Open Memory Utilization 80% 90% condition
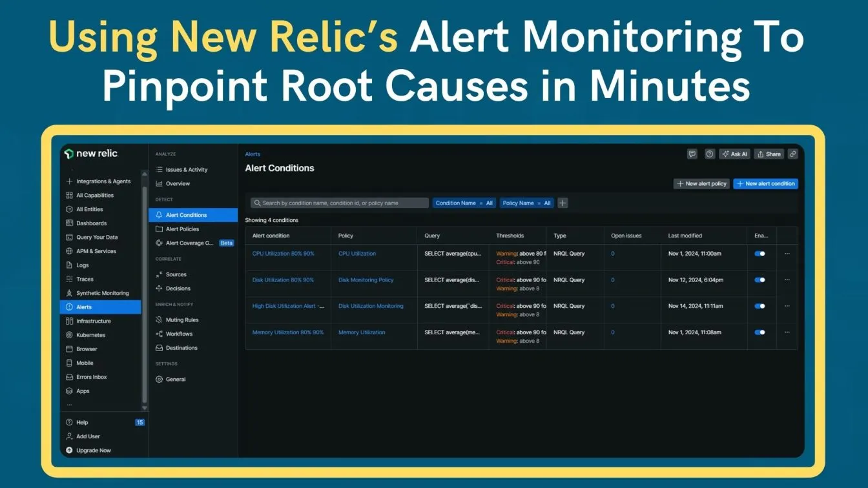The height and width of the screenshot is (488, 868). (x=287, y=332)
